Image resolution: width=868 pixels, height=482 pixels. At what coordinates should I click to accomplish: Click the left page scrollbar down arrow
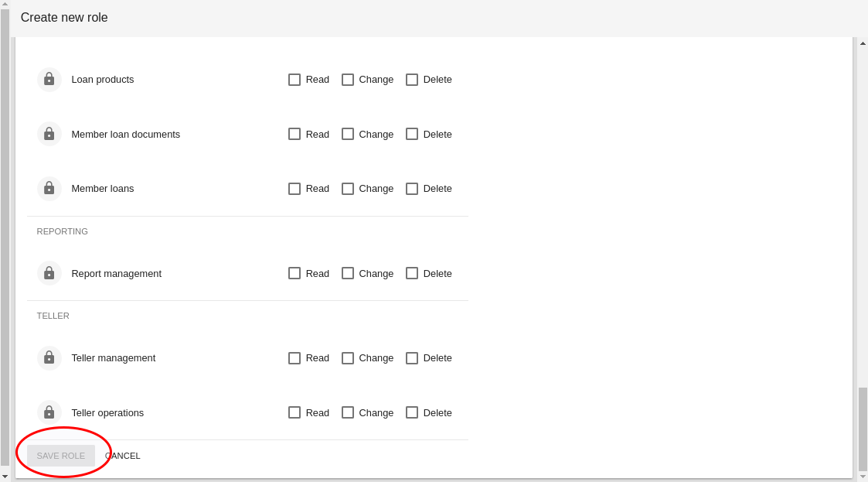pos(5,477)
